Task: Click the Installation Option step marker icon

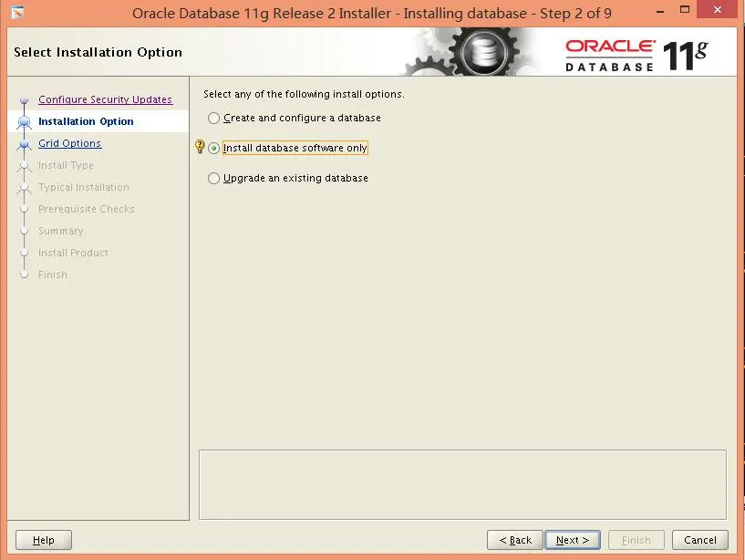Action: click(x=25, y=122)
